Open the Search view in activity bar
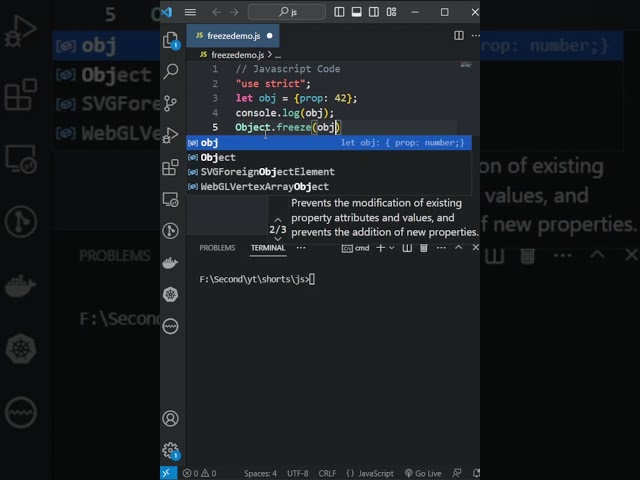This screenshot has height=480, width=640. click(x=171, y=71)
